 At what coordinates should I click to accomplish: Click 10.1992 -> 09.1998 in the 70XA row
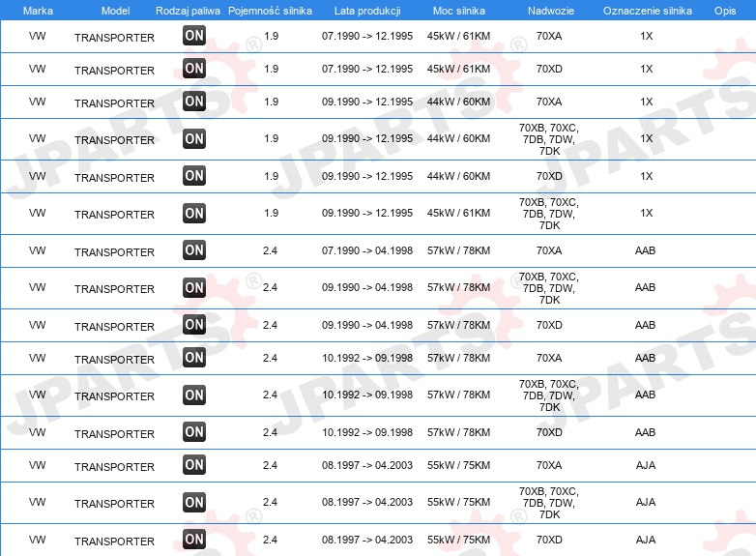point(367,358)
